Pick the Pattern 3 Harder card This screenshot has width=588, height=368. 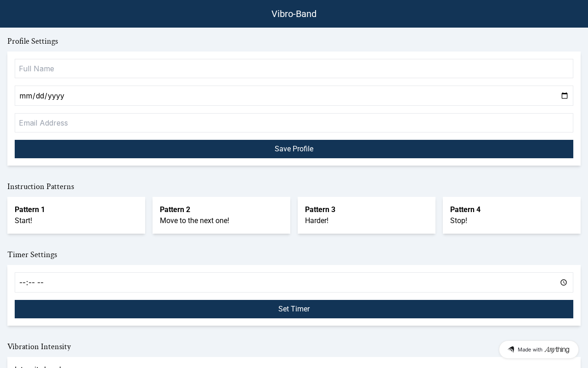tap(367, 215)
